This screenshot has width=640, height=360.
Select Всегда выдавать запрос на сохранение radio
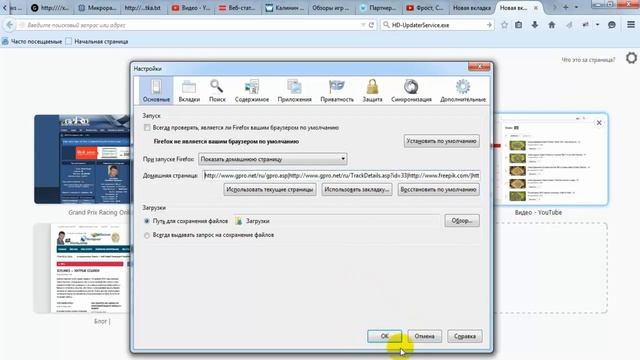pos(147,235)
